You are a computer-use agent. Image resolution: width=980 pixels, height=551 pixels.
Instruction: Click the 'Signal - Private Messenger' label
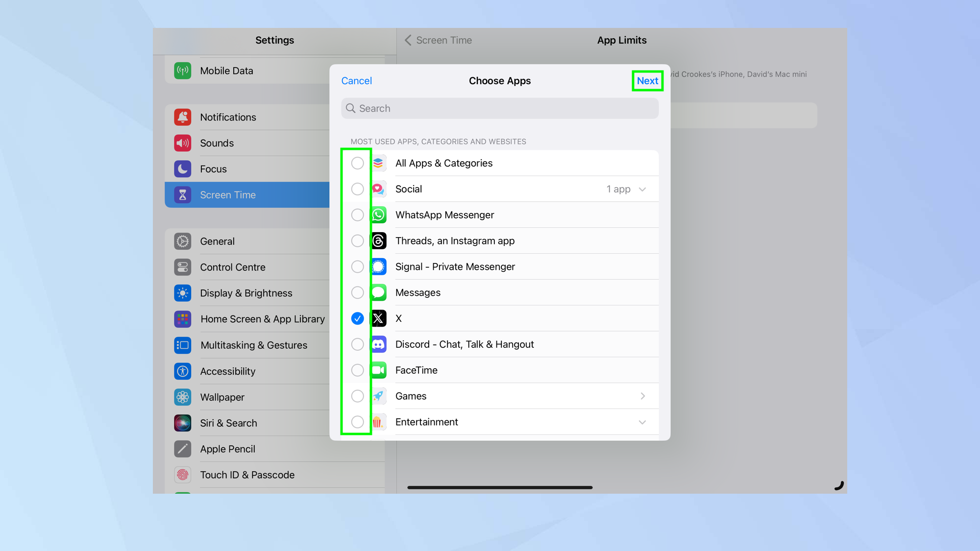455,267
